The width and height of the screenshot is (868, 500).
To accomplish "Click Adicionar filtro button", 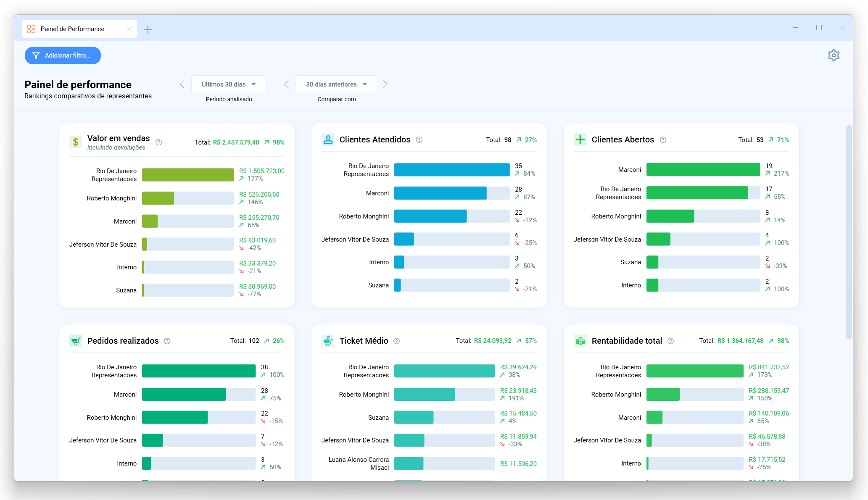I will (x=63, y=55).
